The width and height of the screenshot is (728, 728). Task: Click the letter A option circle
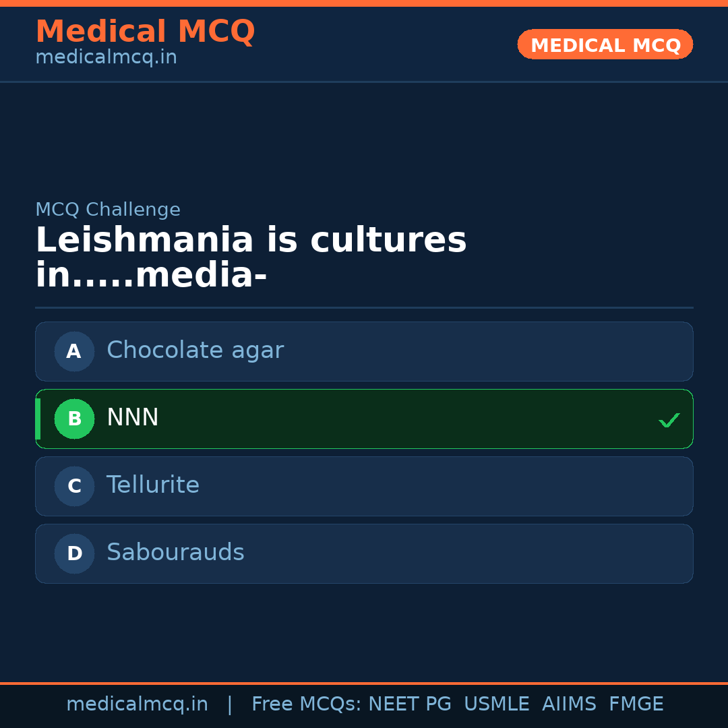(x=74, y=351)
